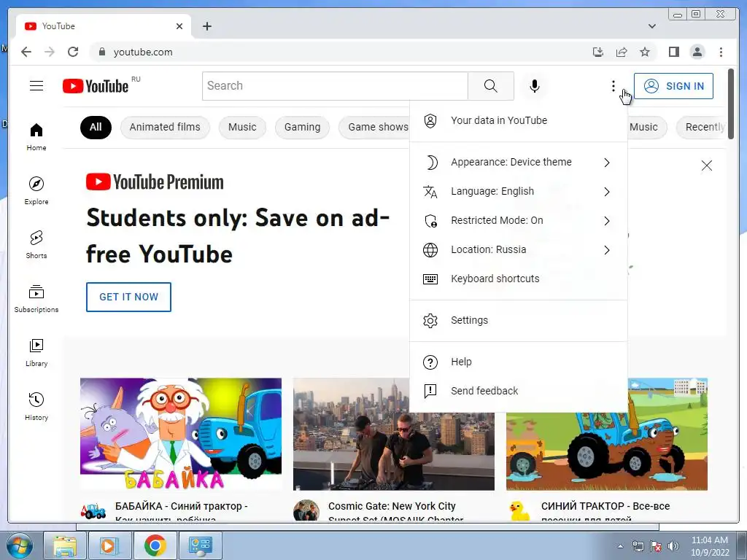Dismiss the YouTube Premium promo banner
The height and width of the screenshot is (560, 747).
pos(706,166)
